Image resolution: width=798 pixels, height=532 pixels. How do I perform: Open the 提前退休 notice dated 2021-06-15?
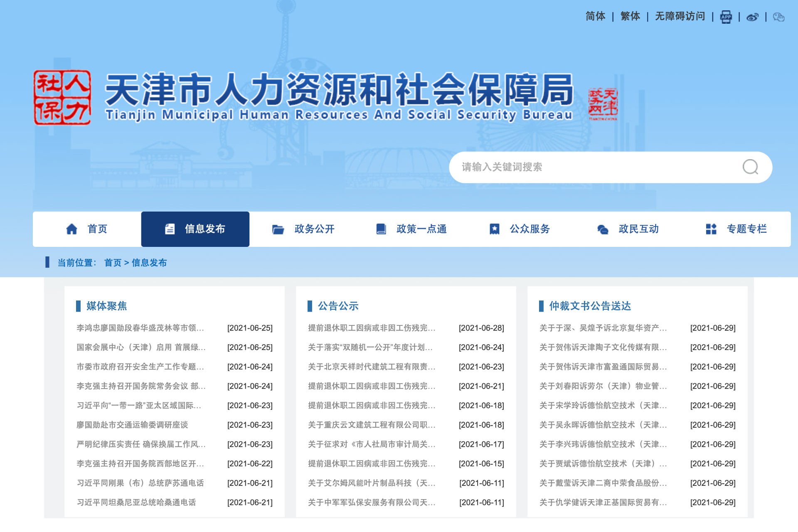(372, 464)
